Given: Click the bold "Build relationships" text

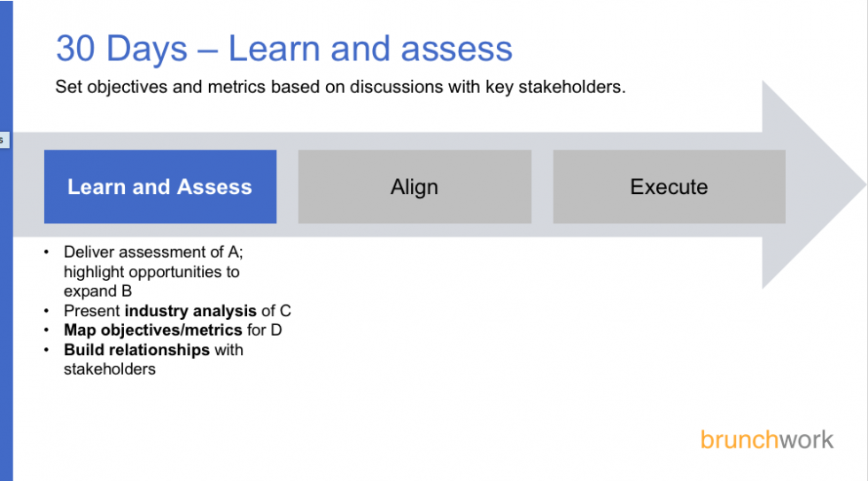Looking at the screenshot, I should pos(136,350).
